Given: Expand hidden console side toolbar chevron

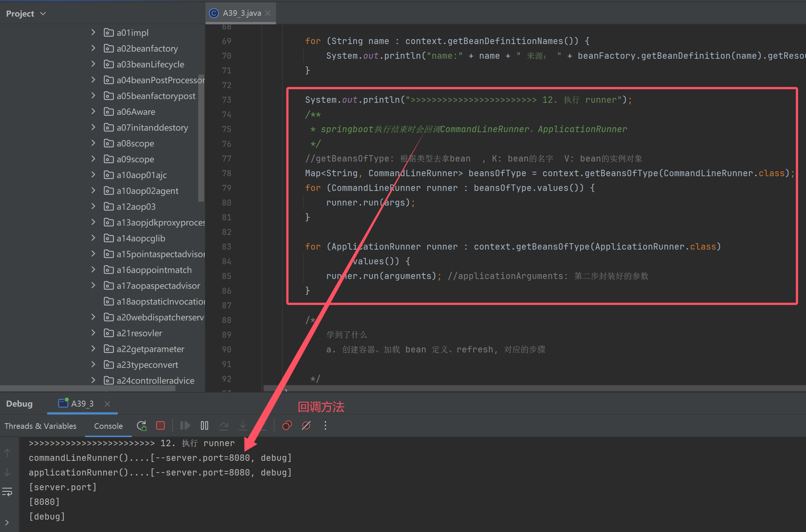Looking at the screenshot, I should click(x=7, y=522).
